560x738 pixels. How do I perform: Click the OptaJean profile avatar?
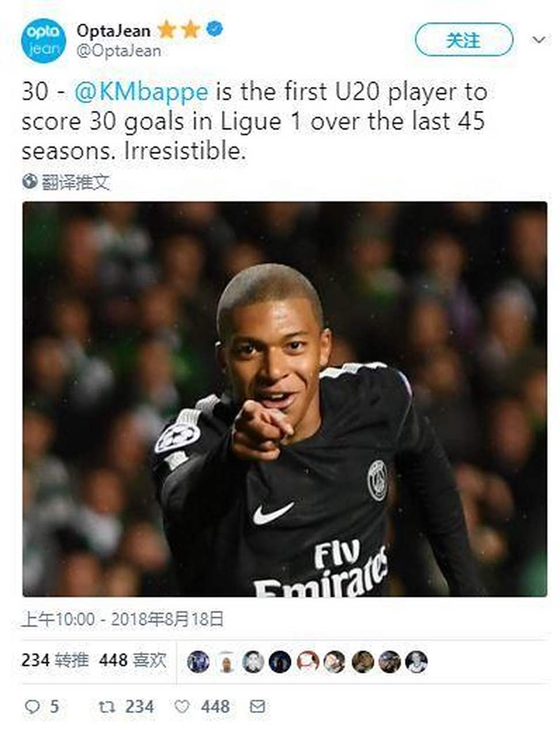coord(44,41)
